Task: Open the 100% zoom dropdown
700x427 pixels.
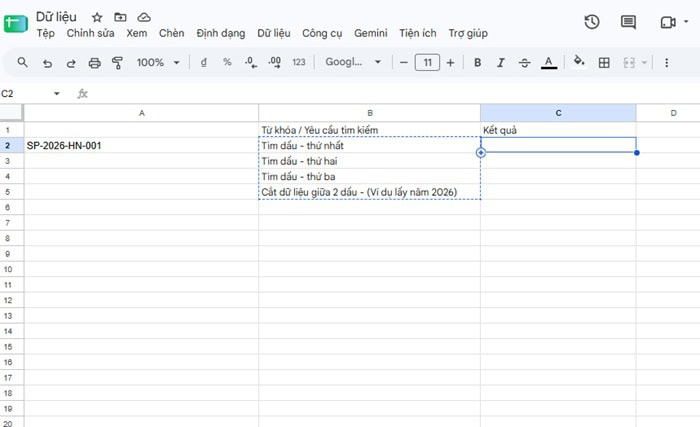Action: click(x=158, y=63)
